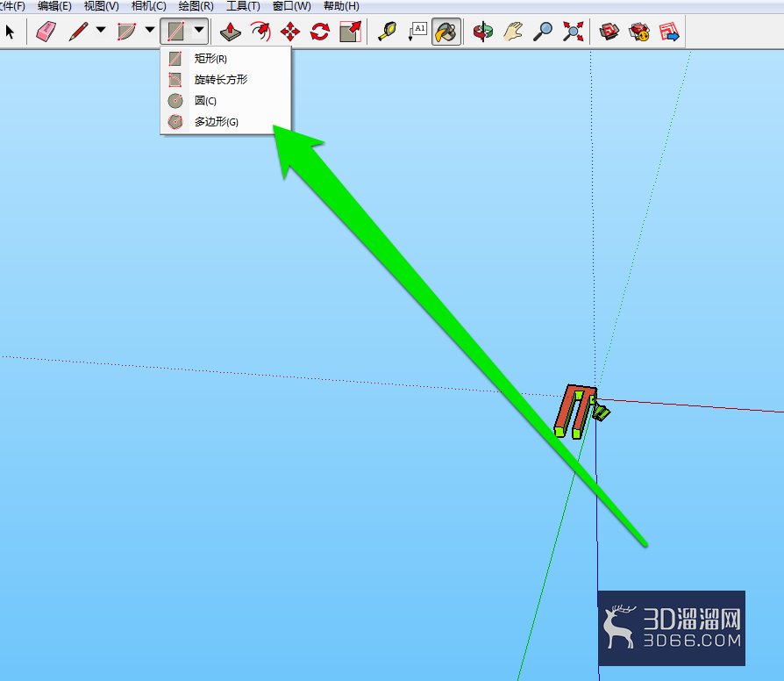
Task: Expand the Arc tool dropdown arrow
Action: [x=149, y=30]
